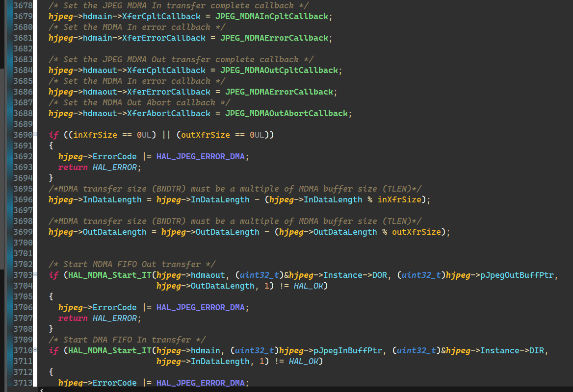
Task: Click line number 3701 in the gutter
Action: tap(23, 254)
